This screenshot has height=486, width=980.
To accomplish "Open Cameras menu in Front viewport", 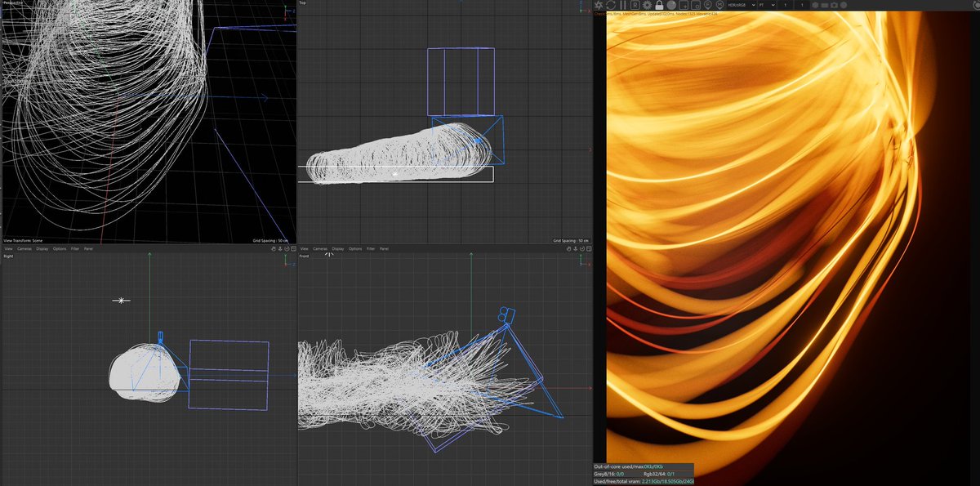I will pos(320,248).
